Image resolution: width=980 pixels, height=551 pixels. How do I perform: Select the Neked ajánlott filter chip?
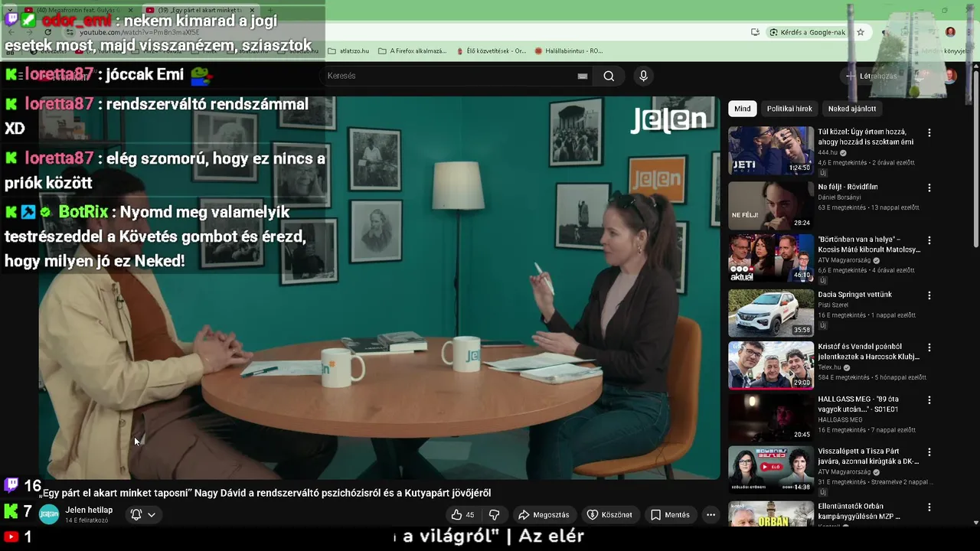coord(851,109)
